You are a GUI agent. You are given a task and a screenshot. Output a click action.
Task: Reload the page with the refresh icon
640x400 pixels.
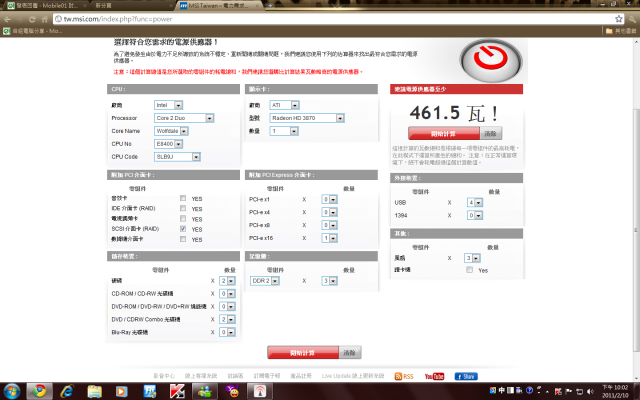click(32, 19)
